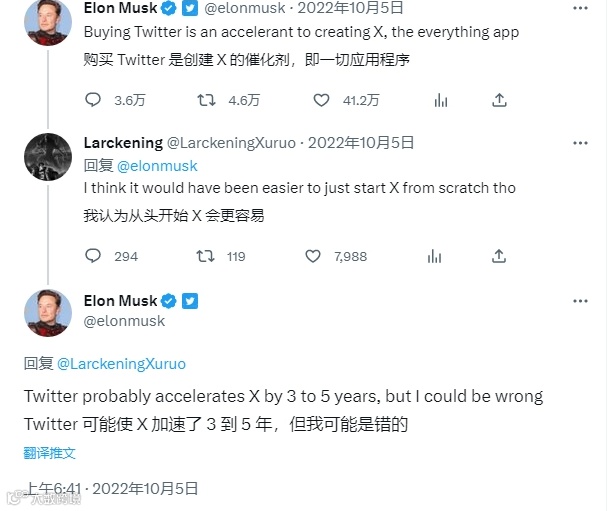Open more options on Larckening's tweet
The width and height of the screenshot is (609, 511).
click(x=579, y=143)
